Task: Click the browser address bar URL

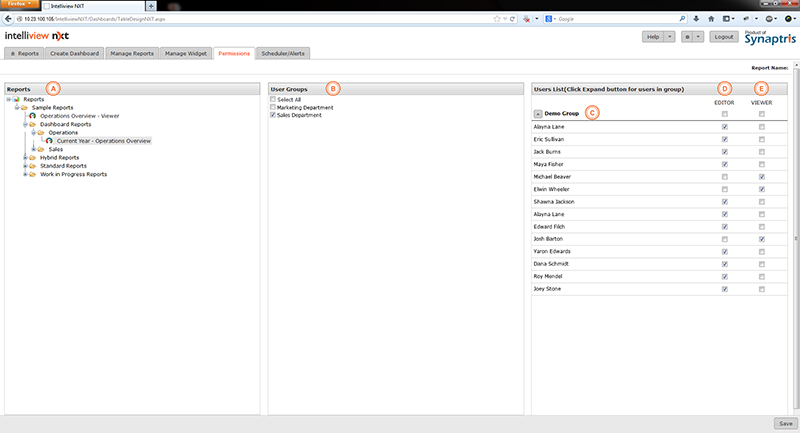Action: (x=95, y=19)
